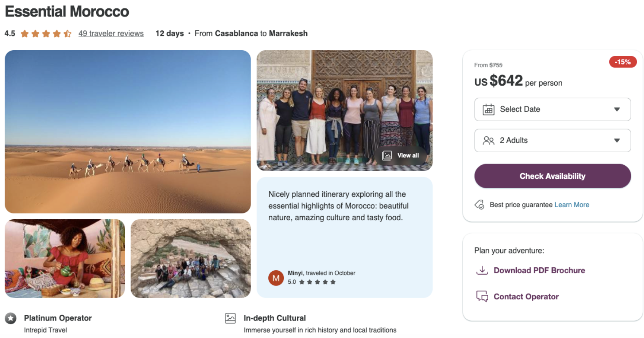
Task: Click the first orange star in the rating
Action: (24, 34)
